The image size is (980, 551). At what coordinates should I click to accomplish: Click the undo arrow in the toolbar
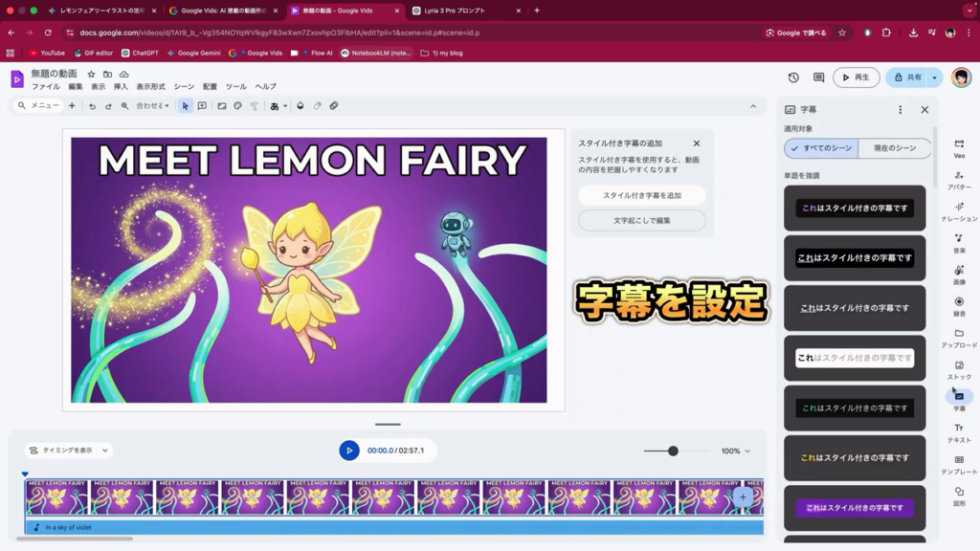pyautogui.click(x=93, y=106)
